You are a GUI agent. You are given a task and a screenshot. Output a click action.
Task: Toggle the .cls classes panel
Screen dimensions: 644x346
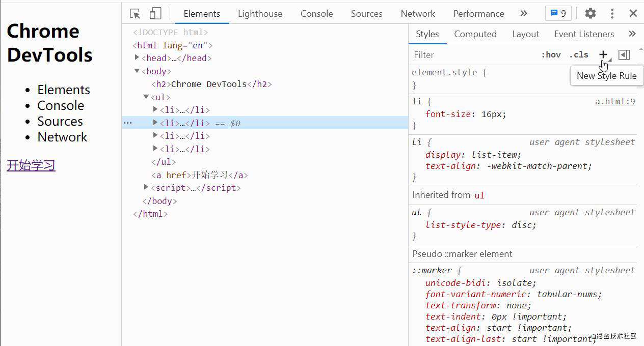(579, 54)
